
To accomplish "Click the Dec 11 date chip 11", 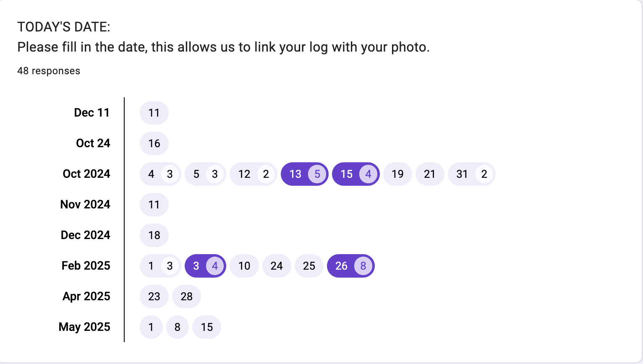I will coord(154,113).
